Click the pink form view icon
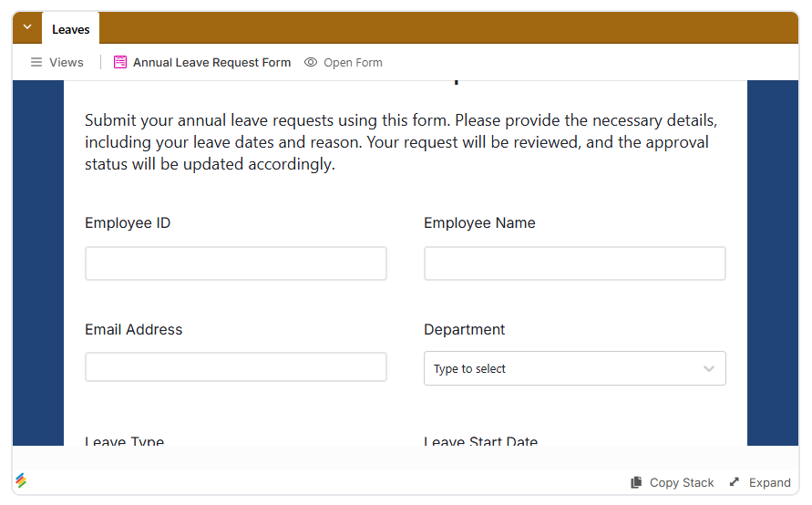The height and width of the screenshot is (505, 812). [120, 62]
